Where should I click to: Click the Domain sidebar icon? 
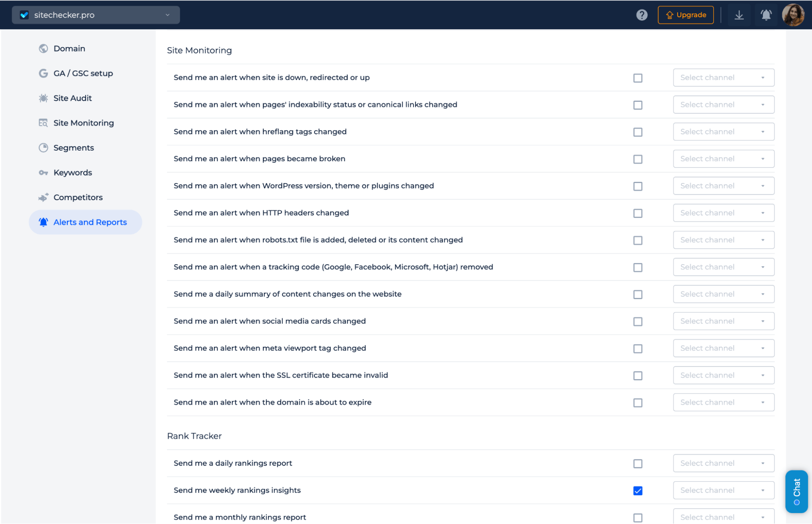point(44,48)
